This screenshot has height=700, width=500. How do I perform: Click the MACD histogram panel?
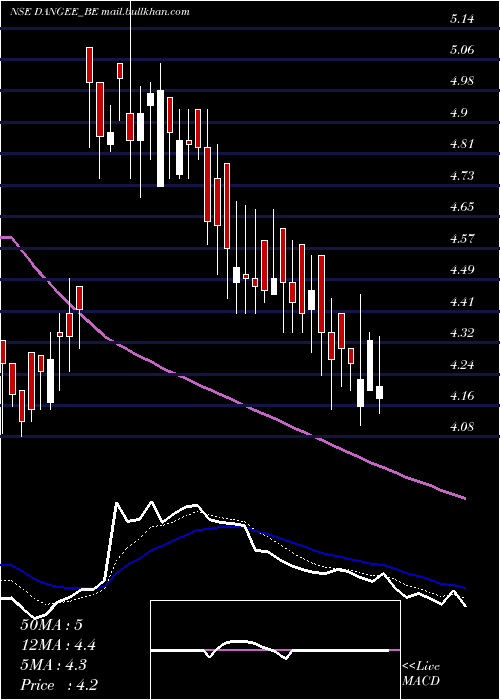tap(275, 650)
